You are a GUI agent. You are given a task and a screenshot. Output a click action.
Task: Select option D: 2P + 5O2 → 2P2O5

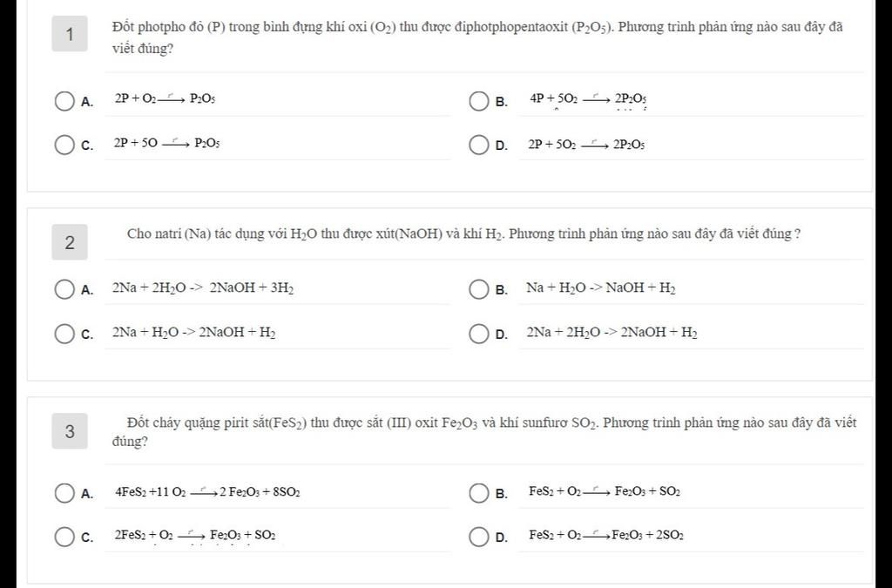[x=479, y=145]
